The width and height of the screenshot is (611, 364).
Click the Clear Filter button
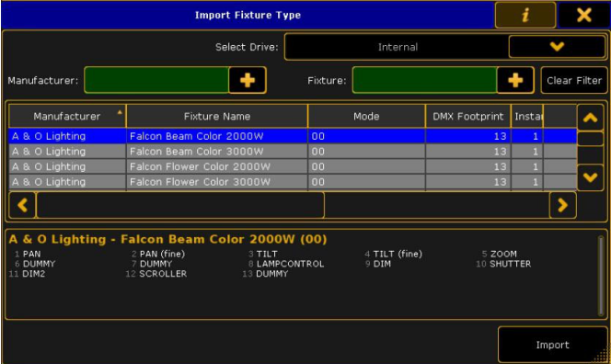574,80
